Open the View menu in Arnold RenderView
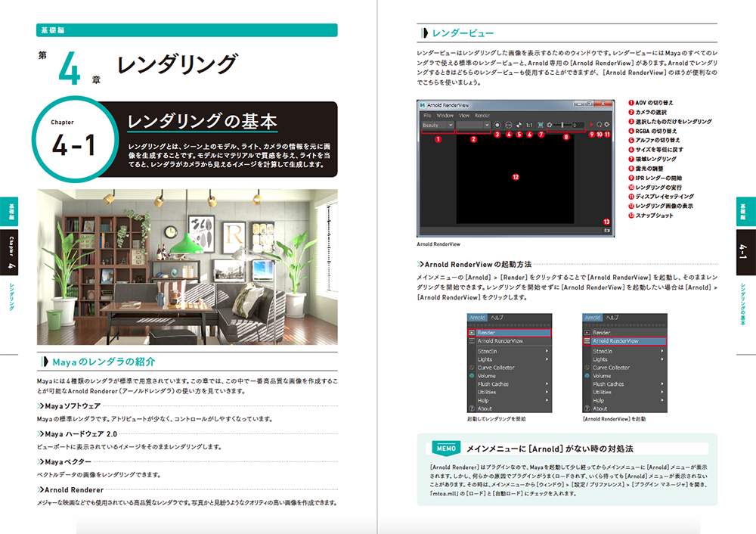 pyautogui.click(x=463, y=115)
